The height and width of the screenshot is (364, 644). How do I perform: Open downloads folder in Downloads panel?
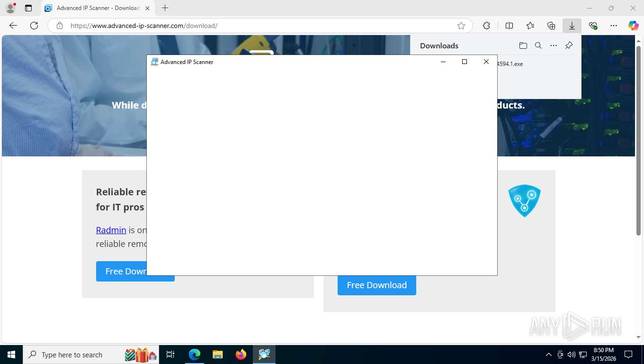pyautogui.click(x=523, y=45)
